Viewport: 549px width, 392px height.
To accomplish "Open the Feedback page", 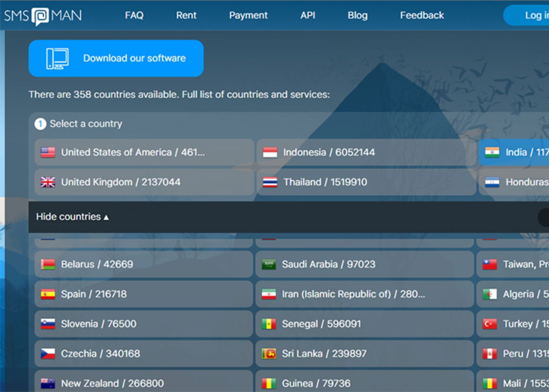I will pyautogui.click(x=422, y=15).
